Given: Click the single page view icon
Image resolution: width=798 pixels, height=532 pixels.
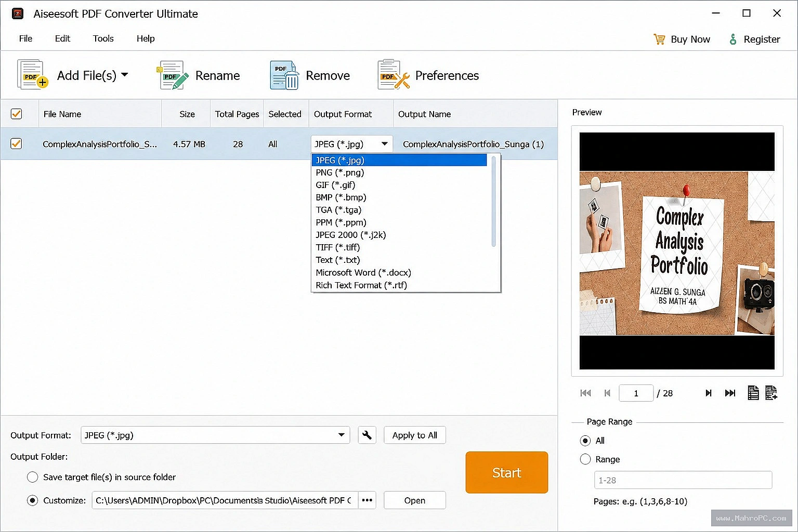Looking at the screenshot, I should [x=753, y=393].
